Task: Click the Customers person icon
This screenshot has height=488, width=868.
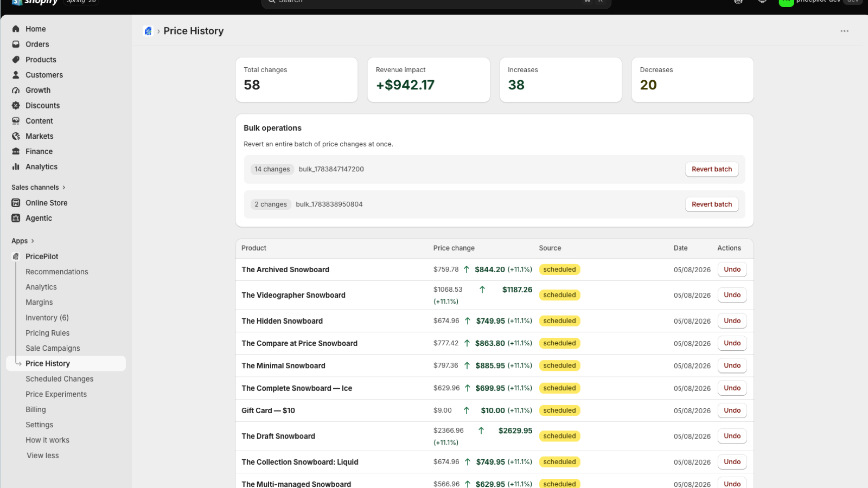Action: click(x=16, y=75)
